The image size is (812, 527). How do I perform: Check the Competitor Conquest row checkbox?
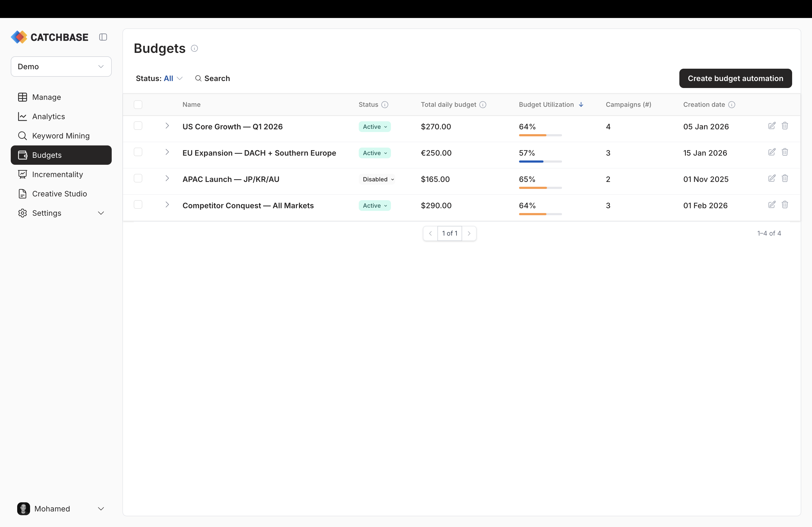(x=138, y=204)
